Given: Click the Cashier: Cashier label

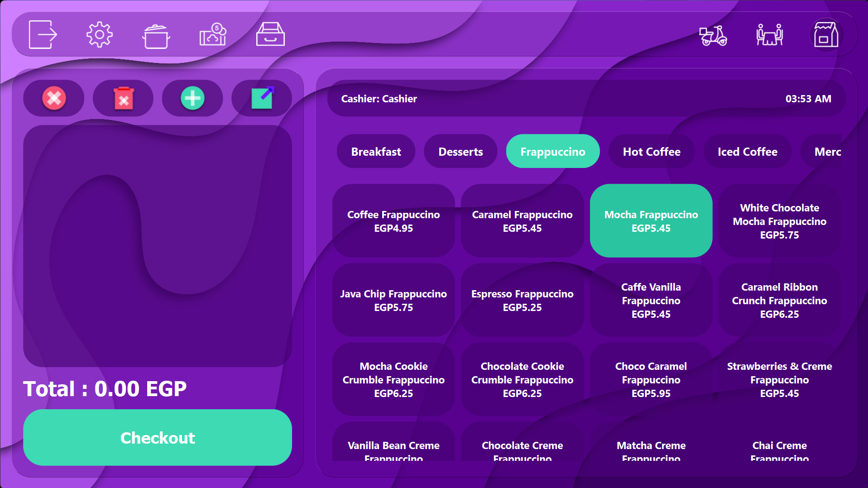Looking at the screenshot, I should point(379,99).
